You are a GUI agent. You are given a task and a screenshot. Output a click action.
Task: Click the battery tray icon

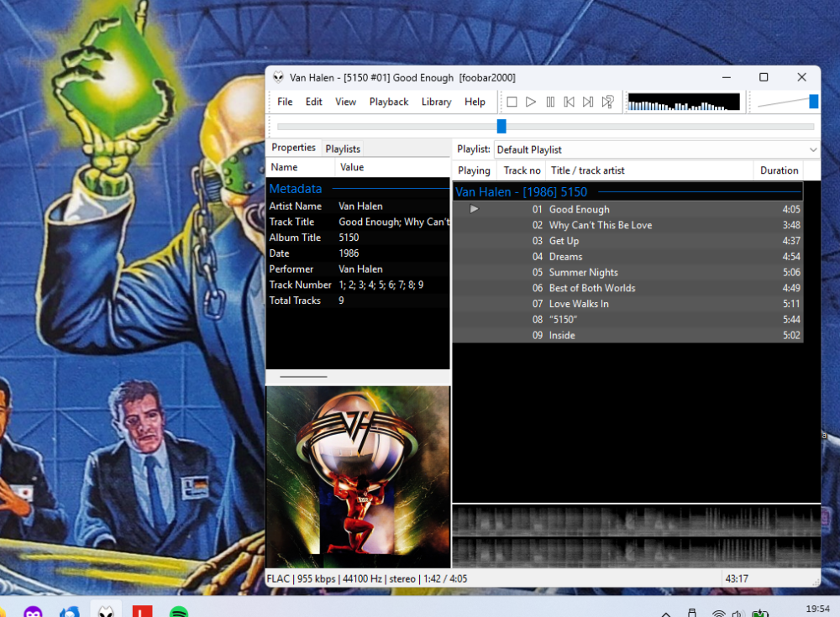760,614
